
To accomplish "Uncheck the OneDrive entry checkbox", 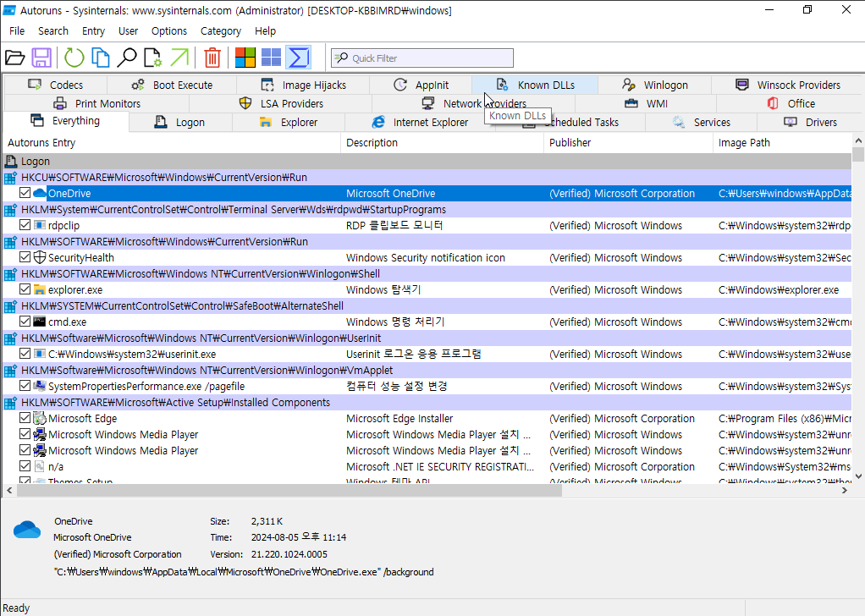I will (x=25, y=193).
